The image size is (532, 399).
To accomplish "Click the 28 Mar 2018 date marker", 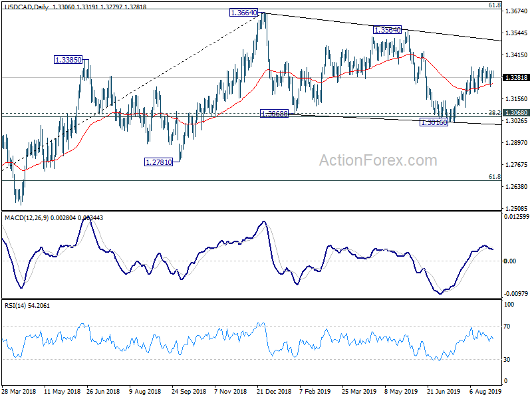I will coord(19,392).
